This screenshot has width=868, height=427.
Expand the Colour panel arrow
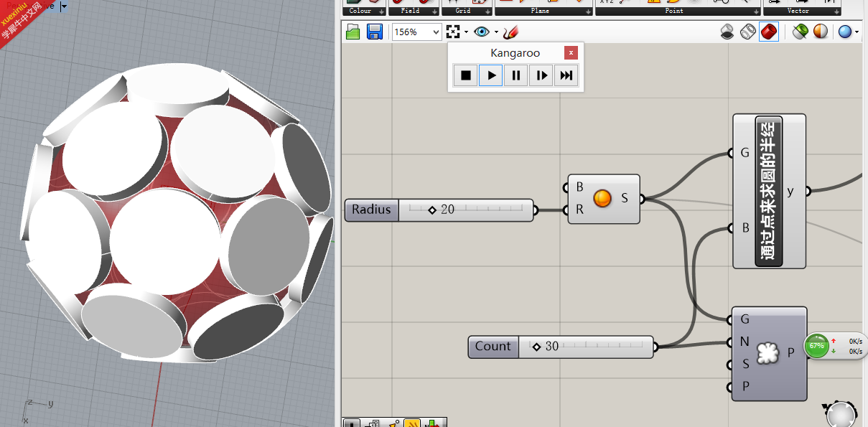(x=381, y=11)
